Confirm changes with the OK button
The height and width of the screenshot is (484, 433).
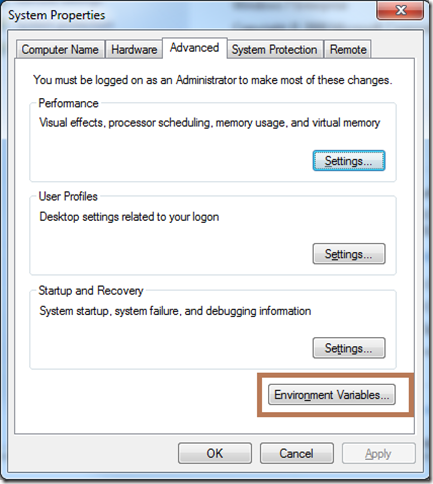pyautogui.click(x=215, y=453)
